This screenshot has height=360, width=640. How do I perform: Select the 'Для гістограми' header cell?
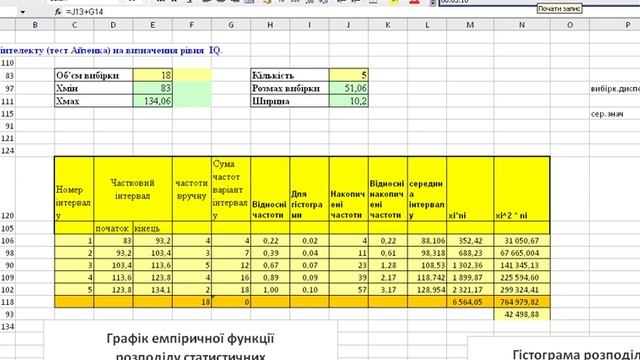point(309,189)
